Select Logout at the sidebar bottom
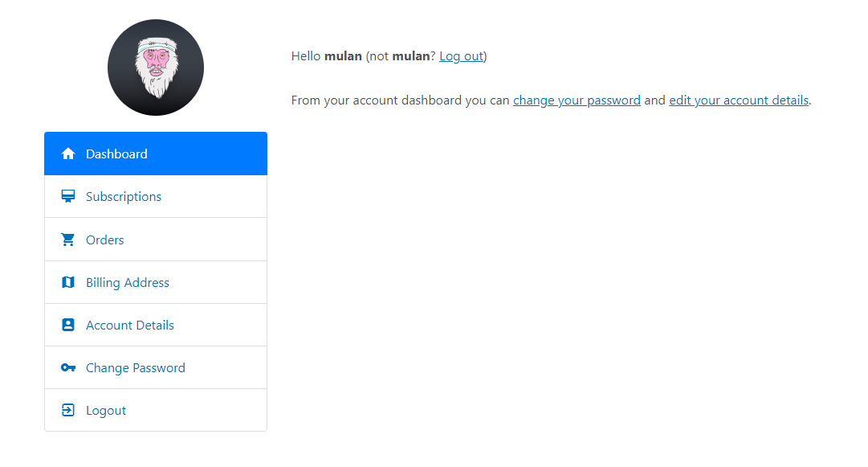The width and height of the screenshot is (868, 467). click(x=156, y=410)
